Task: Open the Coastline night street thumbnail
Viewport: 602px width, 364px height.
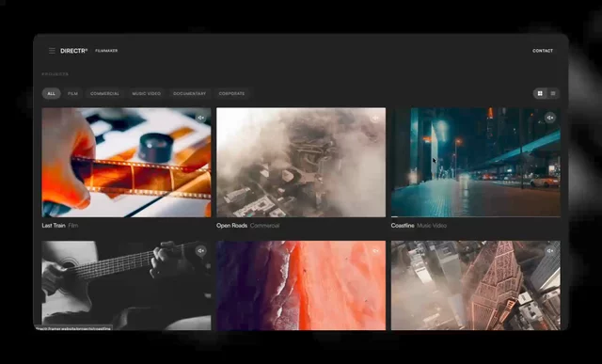Action: click(x=476, y=163)
